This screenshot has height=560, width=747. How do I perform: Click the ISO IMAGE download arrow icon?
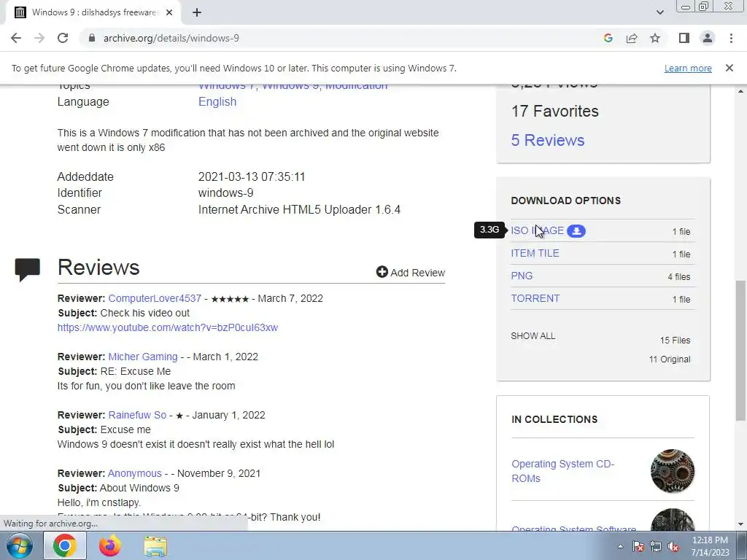click(x=576, y=231)
